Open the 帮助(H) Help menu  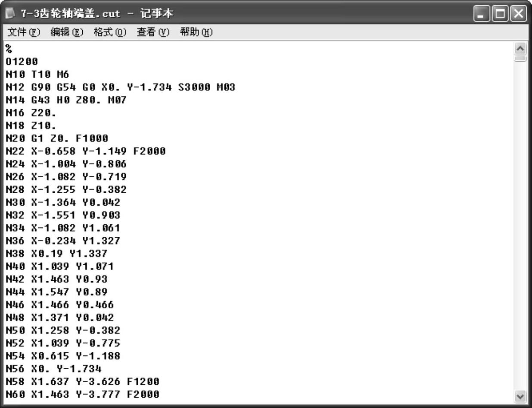click(196, 32)
